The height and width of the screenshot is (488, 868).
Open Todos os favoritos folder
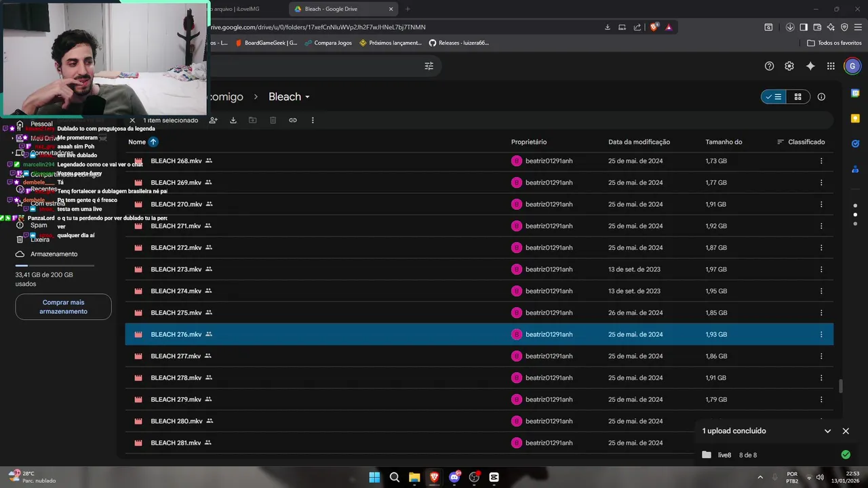pos(834,43)
